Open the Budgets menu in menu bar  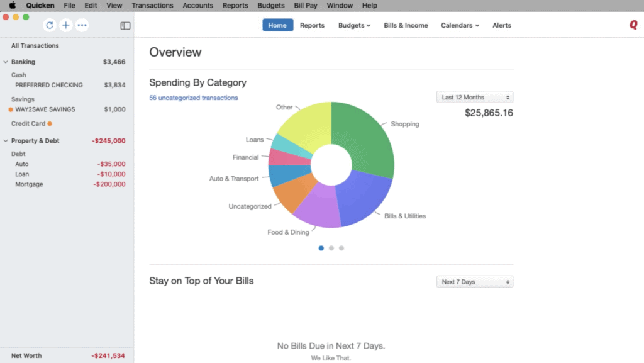coord(271,5)
